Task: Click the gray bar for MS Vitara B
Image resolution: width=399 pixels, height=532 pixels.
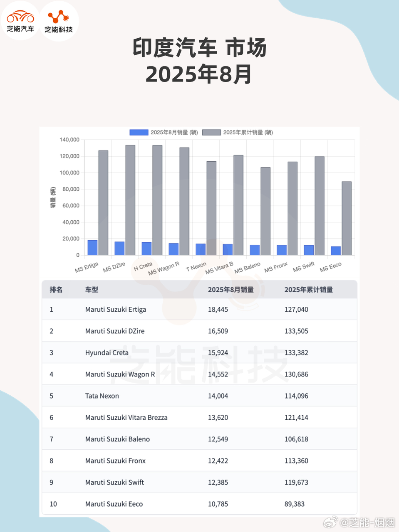Action: coord(238,205)
